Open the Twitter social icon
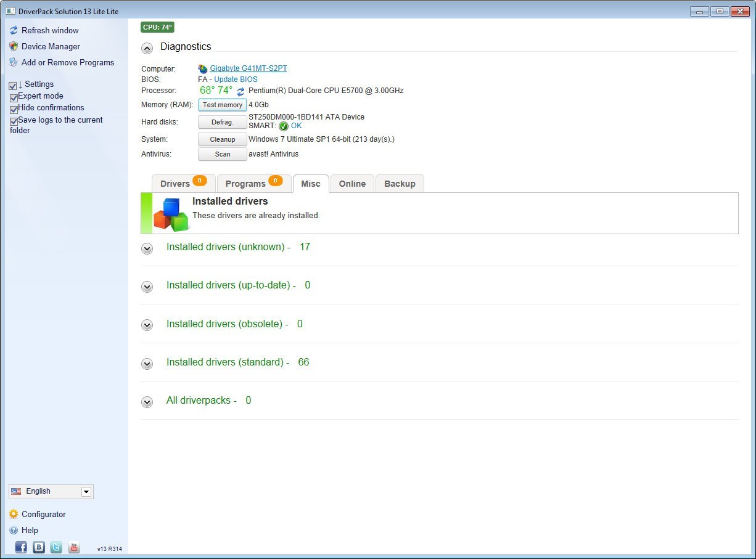This screenshot has height=559, width=756. (56, 547)
